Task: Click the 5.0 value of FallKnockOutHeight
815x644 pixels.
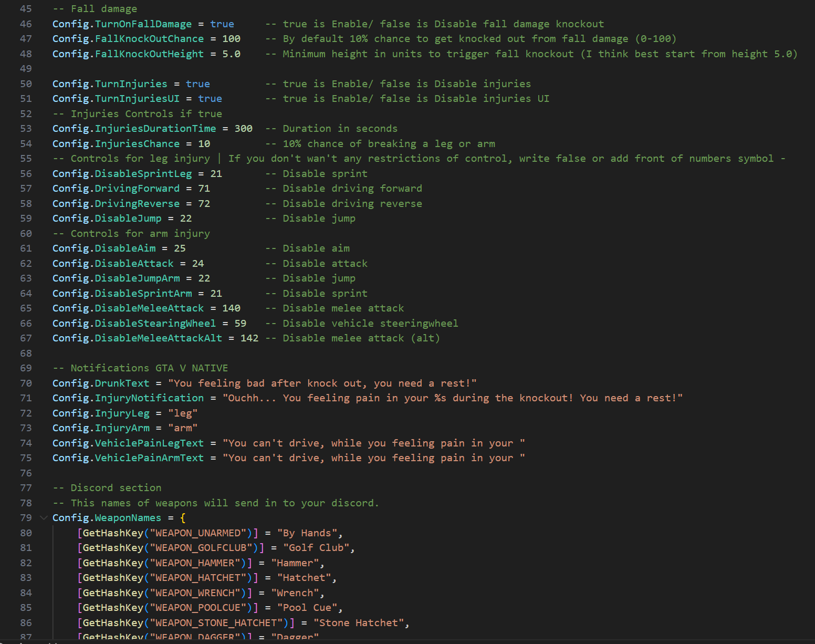Action: click(x=231, y=54)
